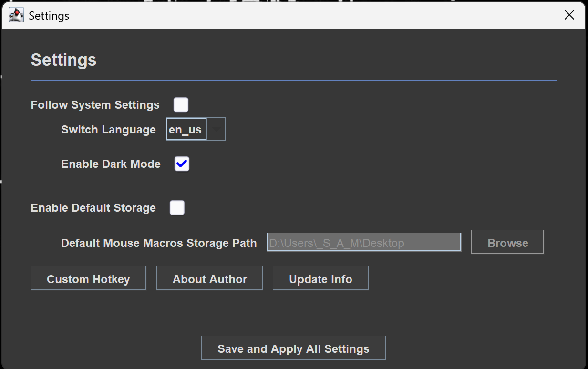Viewport: 588px width, 369px height.
Task: Select the en_us language combo box
Action: coord(186,129)
